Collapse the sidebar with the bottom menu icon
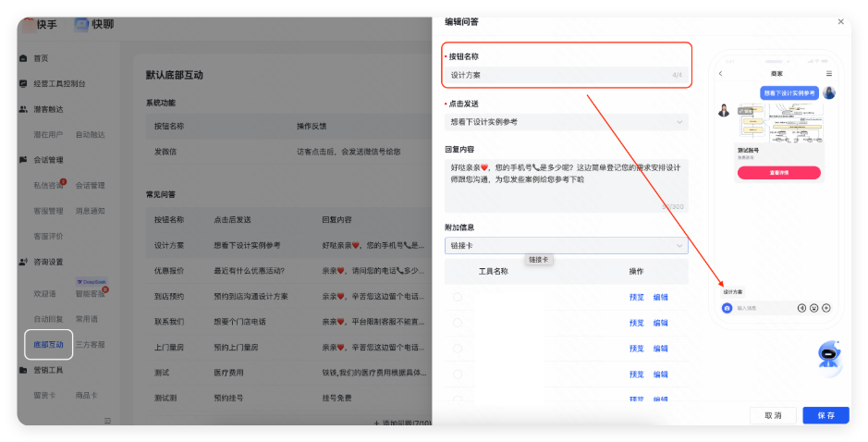This screenshot has width=868, height=442. click(107, 421)
